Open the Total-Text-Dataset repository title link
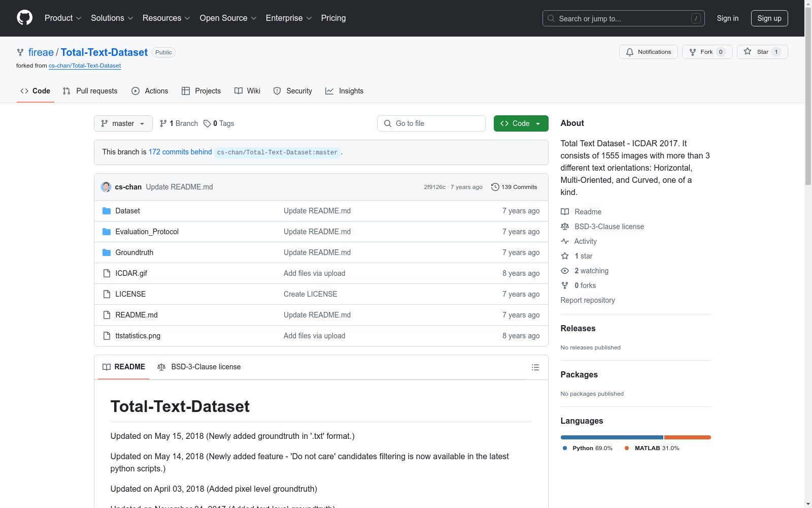812x508 pixels. tap(104, 52)
